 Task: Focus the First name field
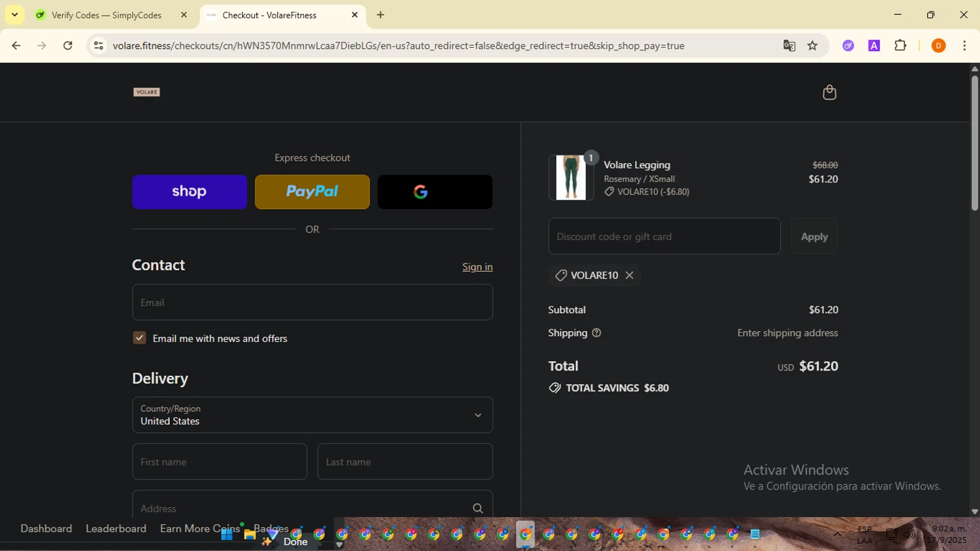tap(220, 461)
